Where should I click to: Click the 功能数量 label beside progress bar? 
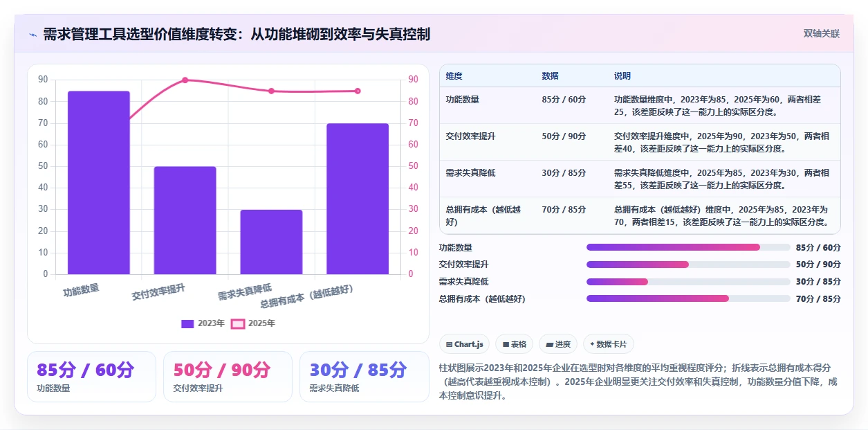[456, 247]
